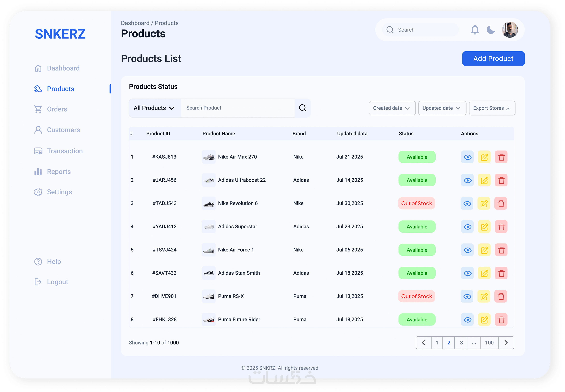Delete the Adidas Stan Smith product
Viewport: 565px width, 392px height.
pos(501,273)
